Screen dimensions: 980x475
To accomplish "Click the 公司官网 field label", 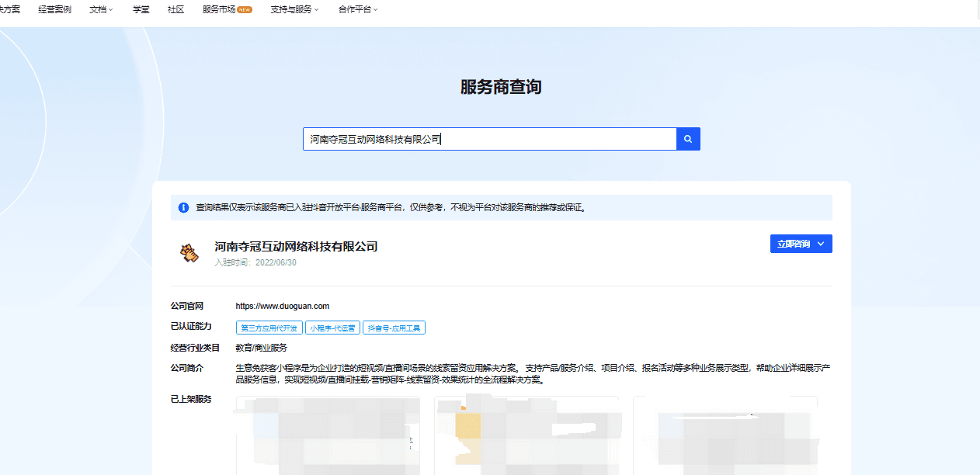I will click(x=186, y=306).
